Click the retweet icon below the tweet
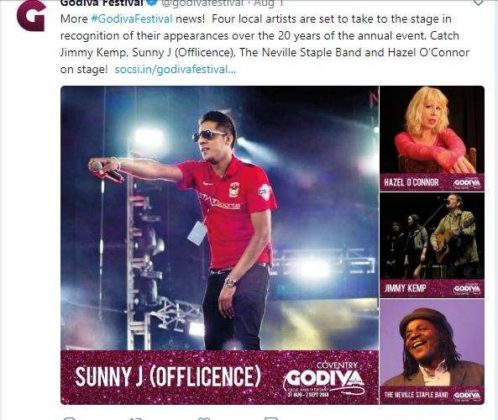498x420 pixels. coord(136,418)
